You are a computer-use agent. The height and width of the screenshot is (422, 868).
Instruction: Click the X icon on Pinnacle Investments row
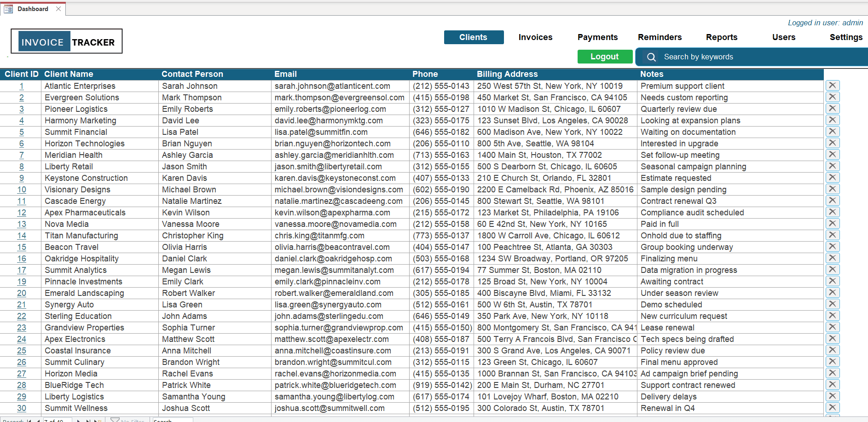coord(832,281)
